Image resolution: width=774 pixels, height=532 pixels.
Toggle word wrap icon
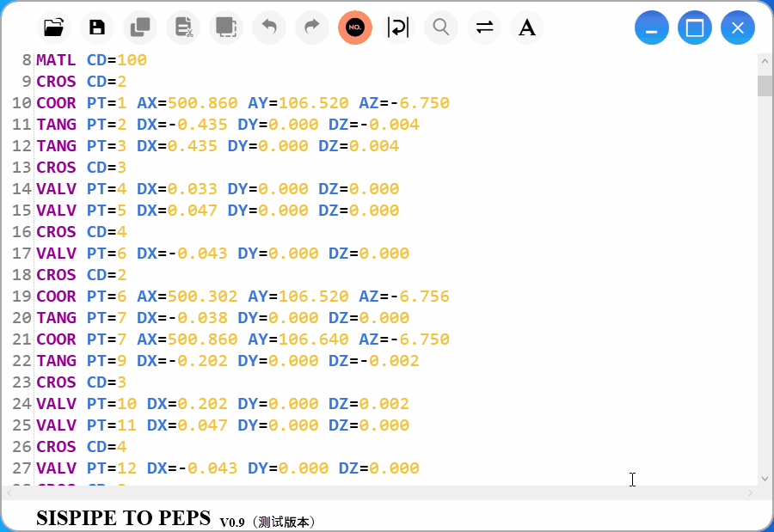(x=398, y=28)
